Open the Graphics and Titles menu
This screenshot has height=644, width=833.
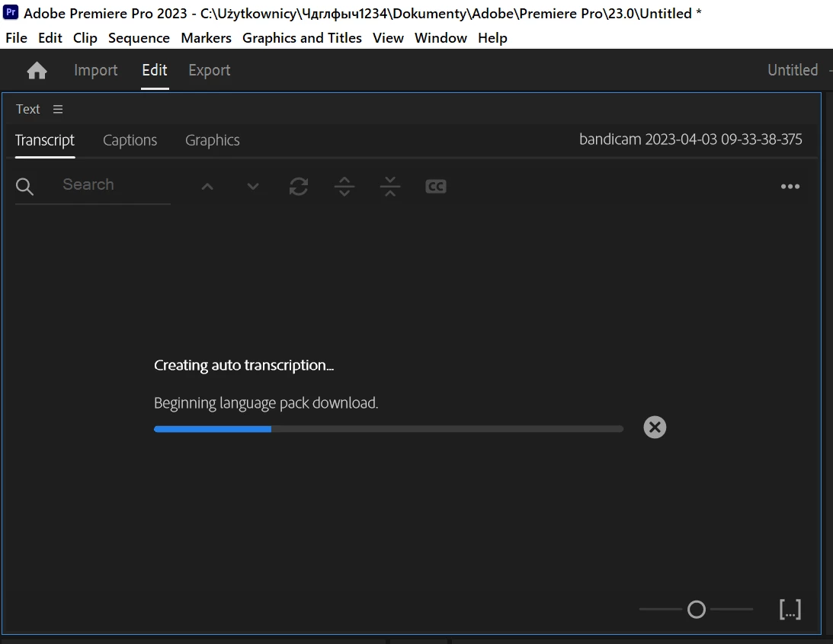pyautogui.click(x=302, y=38)
